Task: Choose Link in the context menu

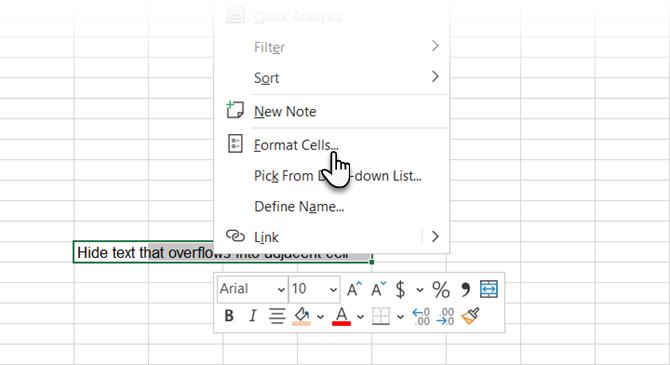Action: 319,237
